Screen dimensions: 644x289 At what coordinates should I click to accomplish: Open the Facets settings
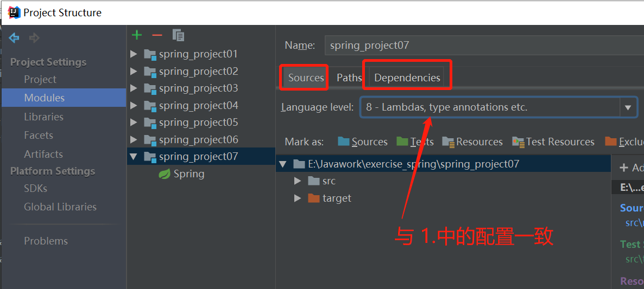tap(39, 135)
